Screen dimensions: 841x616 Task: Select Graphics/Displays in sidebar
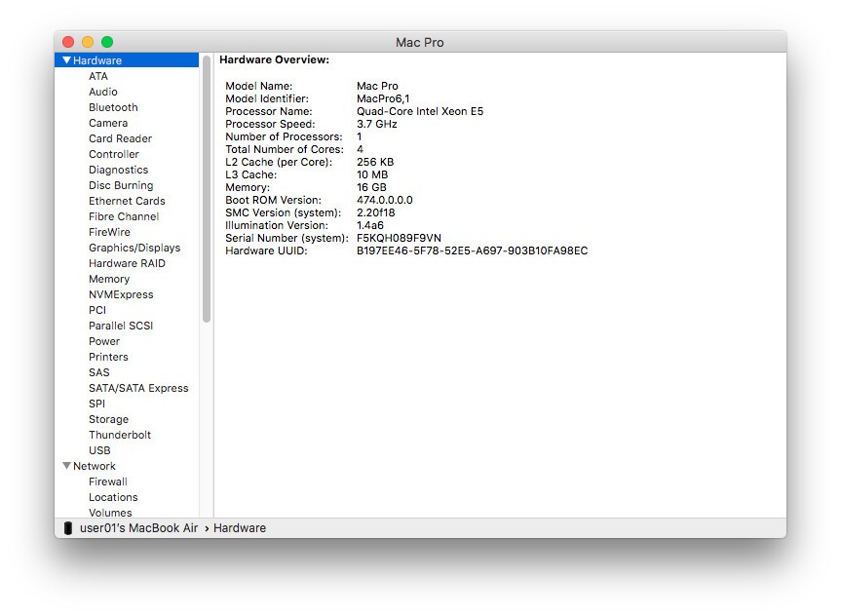click(x=134, y=248)
